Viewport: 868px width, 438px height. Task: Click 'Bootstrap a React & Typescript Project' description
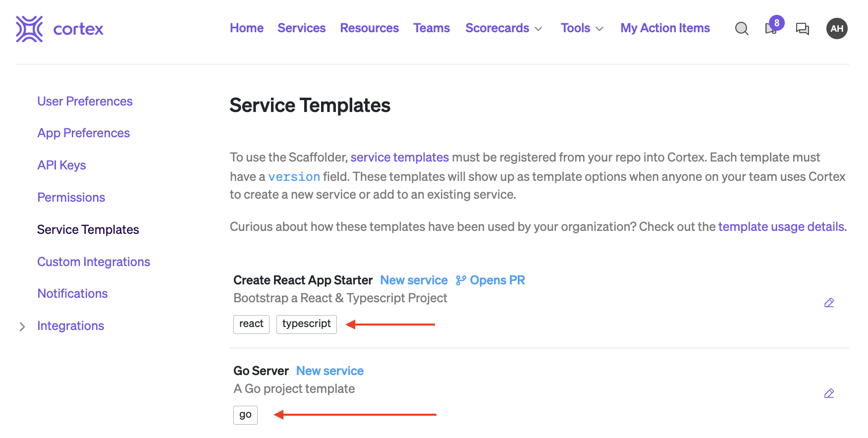click(340, 298)
